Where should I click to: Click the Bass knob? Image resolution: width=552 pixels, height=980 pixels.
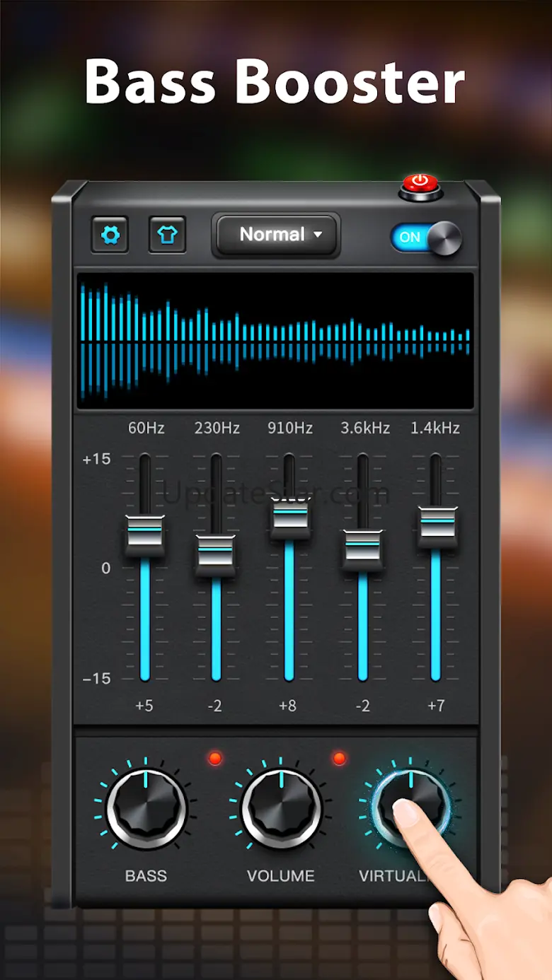(x=146, y=808)
